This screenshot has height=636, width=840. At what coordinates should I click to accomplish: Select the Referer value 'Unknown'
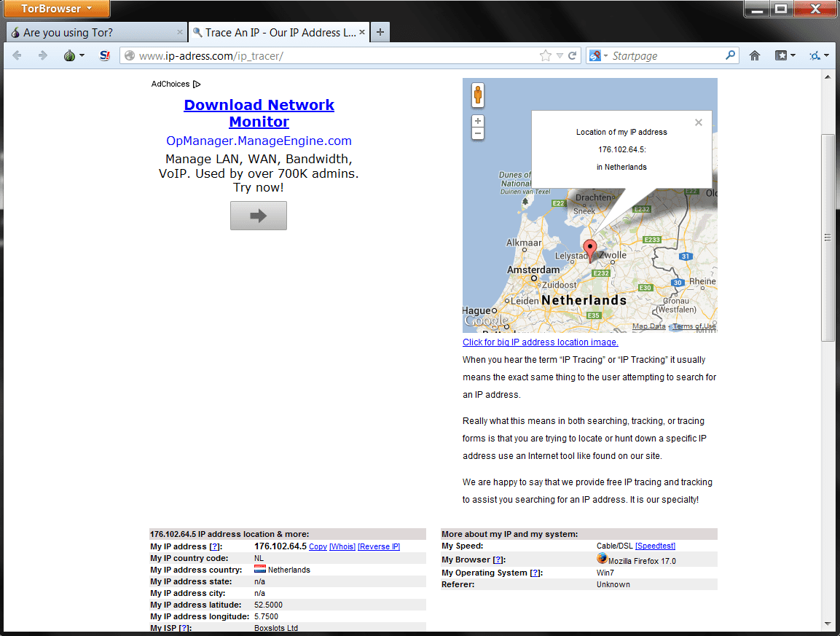coord(613,584)
